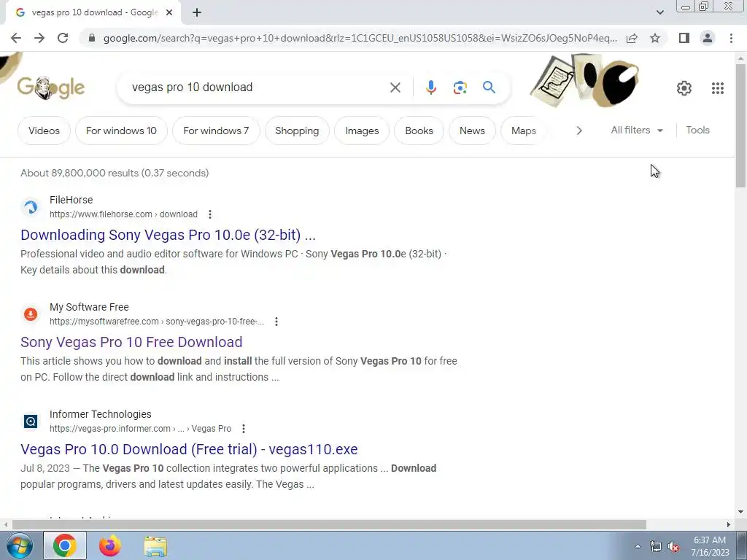
Task: Open Google apps grid
Action: click(718, 88)
